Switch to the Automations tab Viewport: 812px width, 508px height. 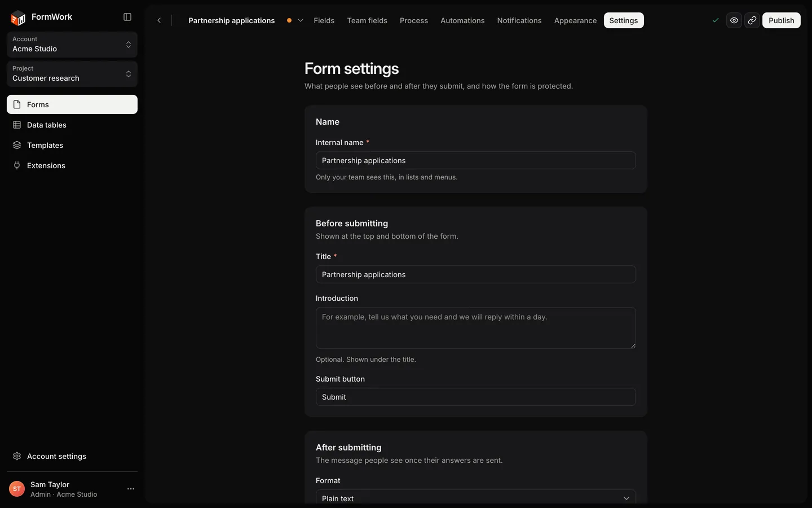462,20
